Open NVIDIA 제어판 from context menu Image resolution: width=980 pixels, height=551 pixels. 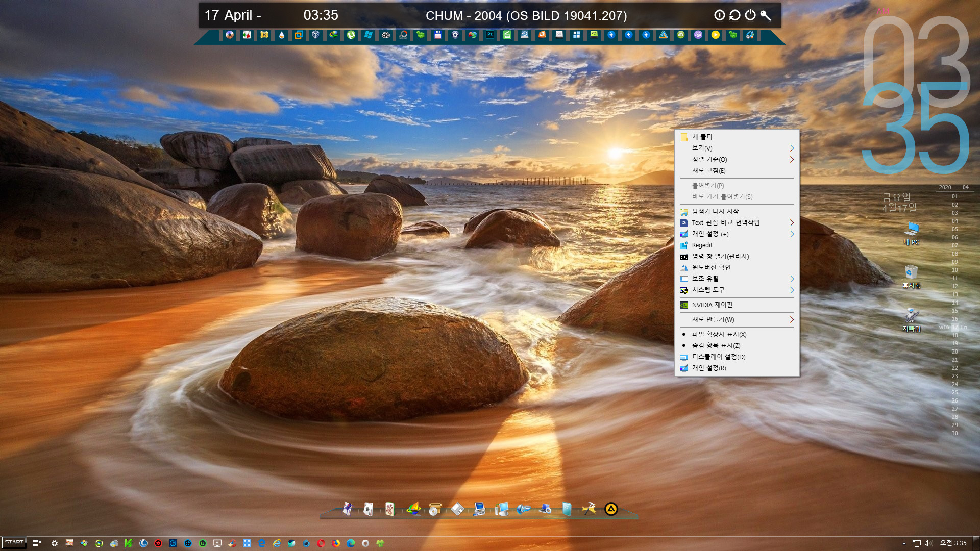tap(737, 305)
